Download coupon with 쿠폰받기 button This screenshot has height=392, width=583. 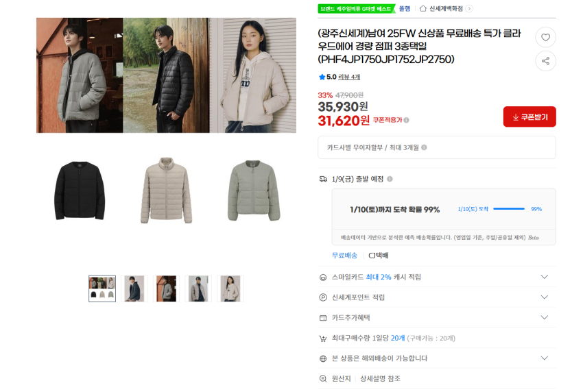[530, 117]
